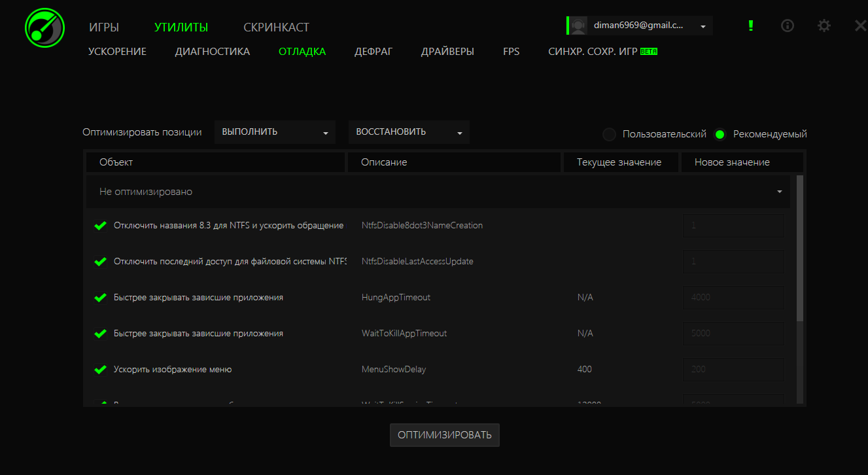Open the ВОССТАНОВИТЬ dropdown
Image resolution: width=868 pixels, height=475 pixels.
click(x=409, y=132)
